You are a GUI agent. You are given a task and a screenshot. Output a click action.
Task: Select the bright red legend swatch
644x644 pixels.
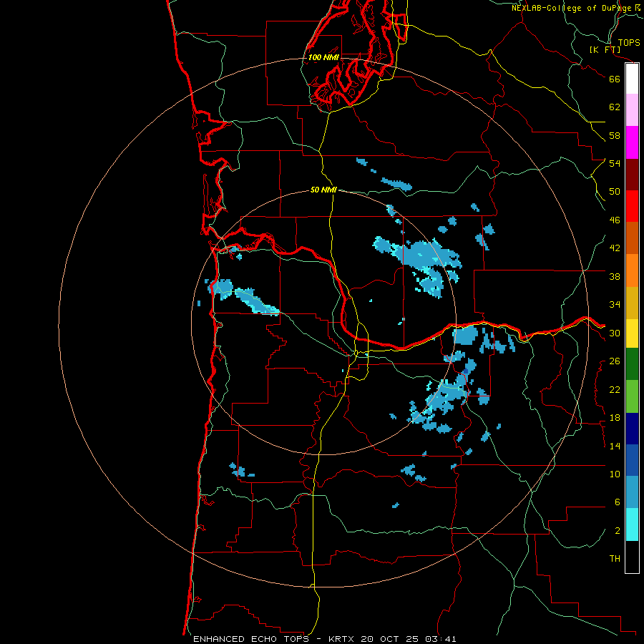632,206
